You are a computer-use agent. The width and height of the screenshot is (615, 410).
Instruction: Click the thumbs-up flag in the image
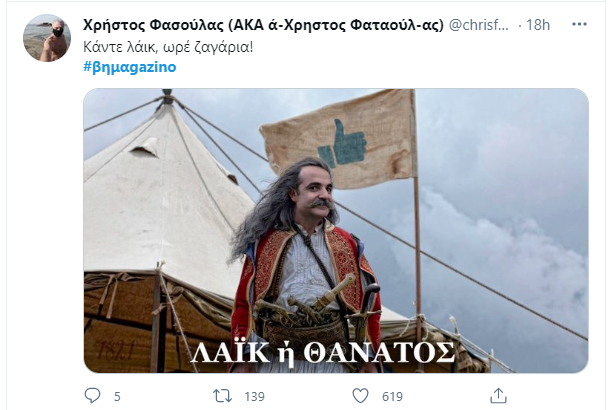(339, 139)
